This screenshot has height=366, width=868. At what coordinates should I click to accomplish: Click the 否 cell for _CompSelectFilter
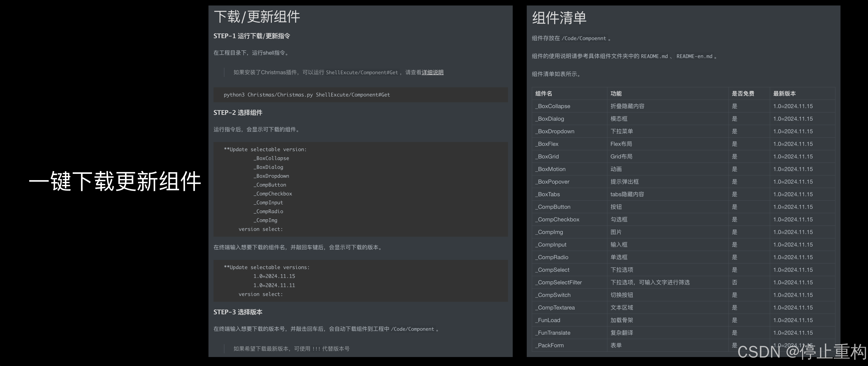(735, 282)
